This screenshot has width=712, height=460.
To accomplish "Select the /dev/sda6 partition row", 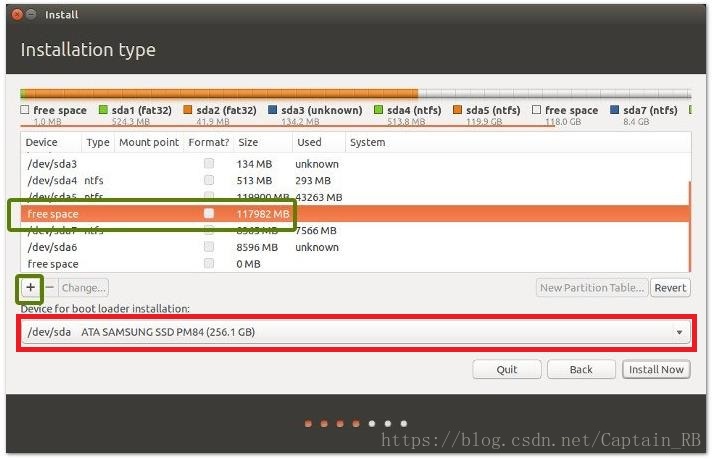I will (x=355, y=247).
